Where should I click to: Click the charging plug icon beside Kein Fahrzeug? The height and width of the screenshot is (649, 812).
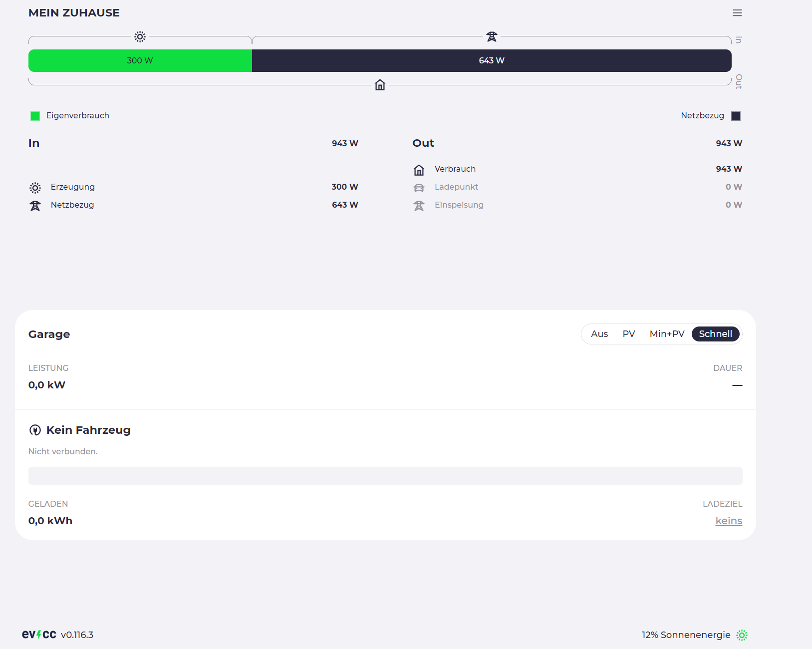35,429
